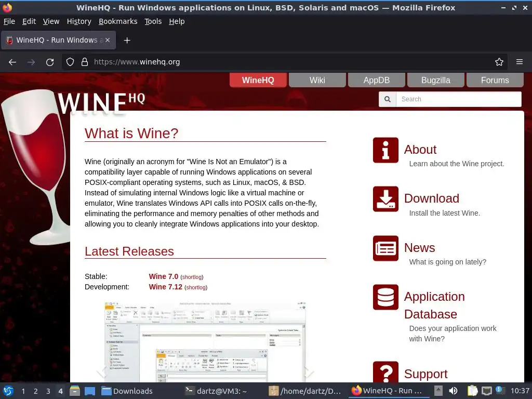The image size is (532, 399).
Task: Open the Wine 7.12 development release link
Action: pos(166,287)
